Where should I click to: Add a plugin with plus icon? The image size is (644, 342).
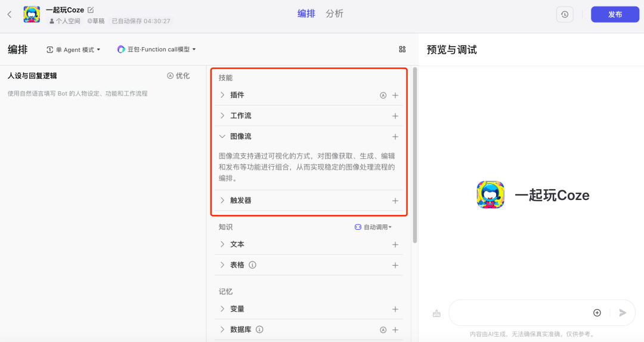click(x=395, y=95)
